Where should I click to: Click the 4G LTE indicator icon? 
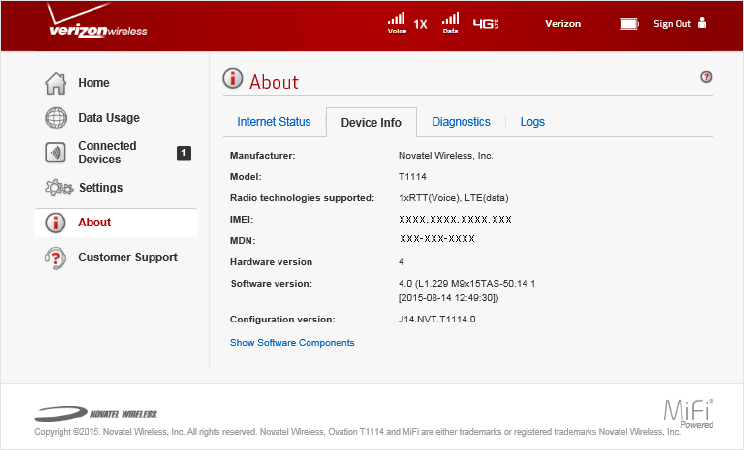(x=485, y=23)
